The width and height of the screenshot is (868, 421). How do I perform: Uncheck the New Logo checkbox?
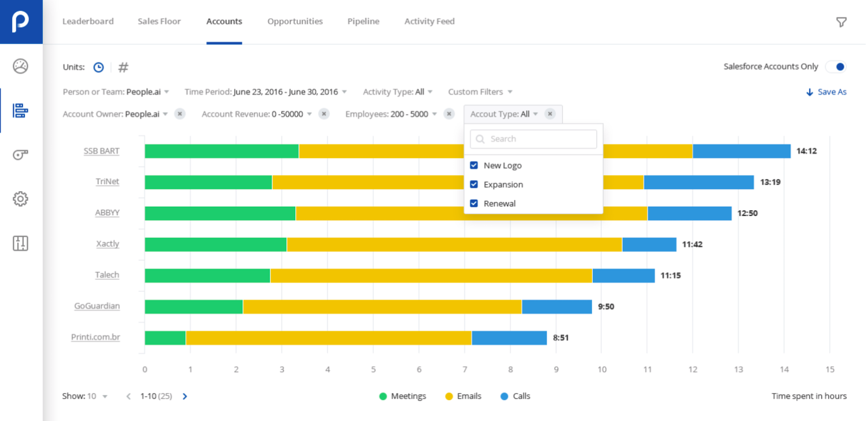pyautogui.click(x=474, y=166)
